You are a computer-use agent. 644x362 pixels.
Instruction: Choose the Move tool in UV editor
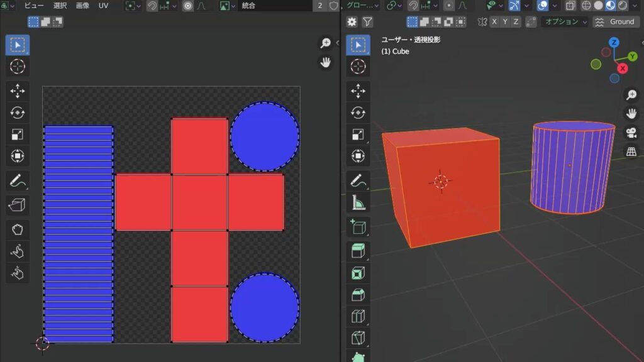(17, 90)
